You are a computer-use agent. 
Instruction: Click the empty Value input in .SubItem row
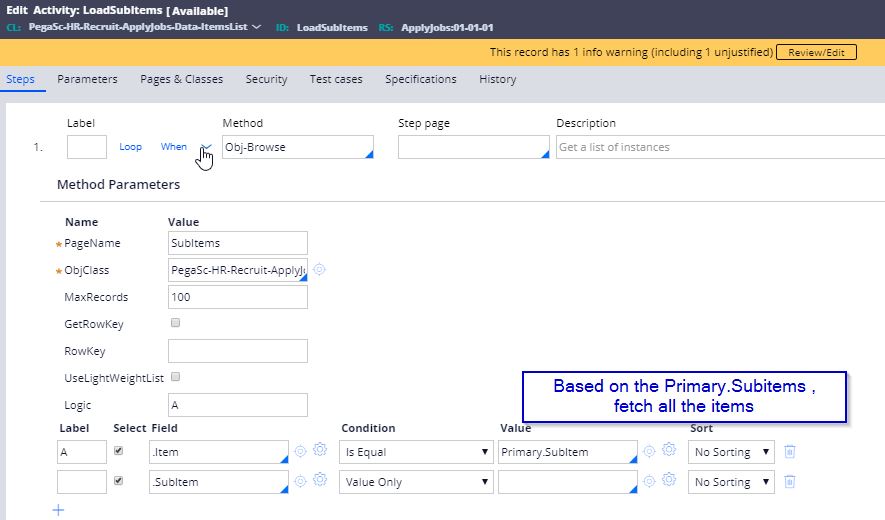tap(567, 482)
